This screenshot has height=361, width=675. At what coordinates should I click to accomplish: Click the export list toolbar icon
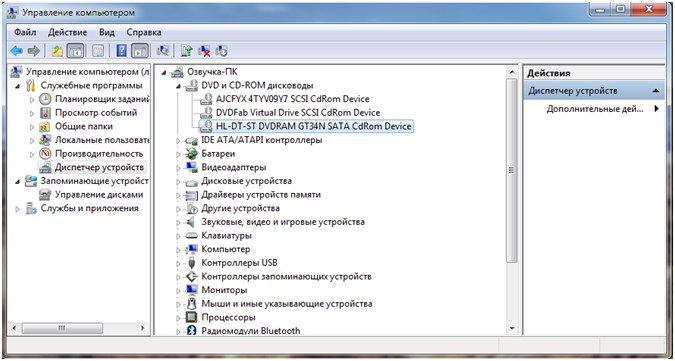click(x=98, y=51)
